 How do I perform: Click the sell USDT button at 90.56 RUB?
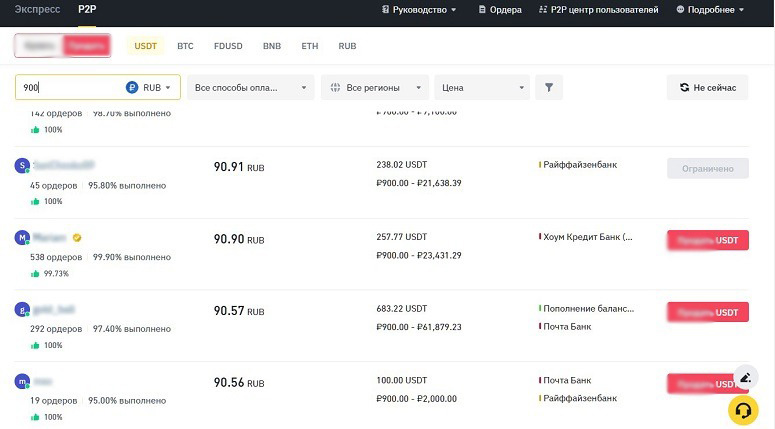[x=702, y=384]
